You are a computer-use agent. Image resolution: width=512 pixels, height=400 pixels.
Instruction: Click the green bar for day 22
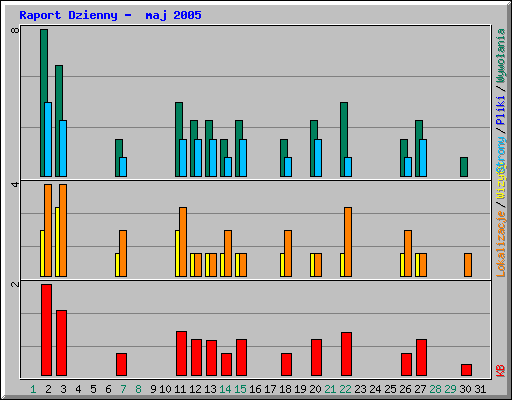[344, 139]
